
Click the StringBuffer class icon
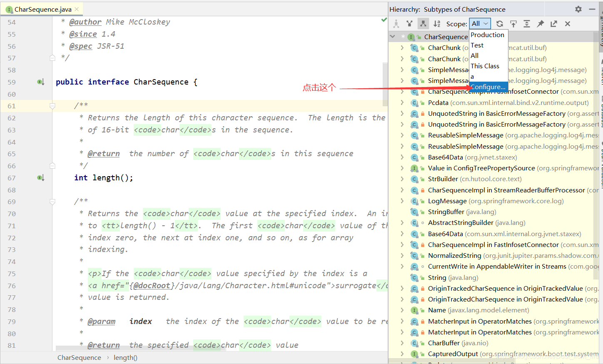coord(414,212)
